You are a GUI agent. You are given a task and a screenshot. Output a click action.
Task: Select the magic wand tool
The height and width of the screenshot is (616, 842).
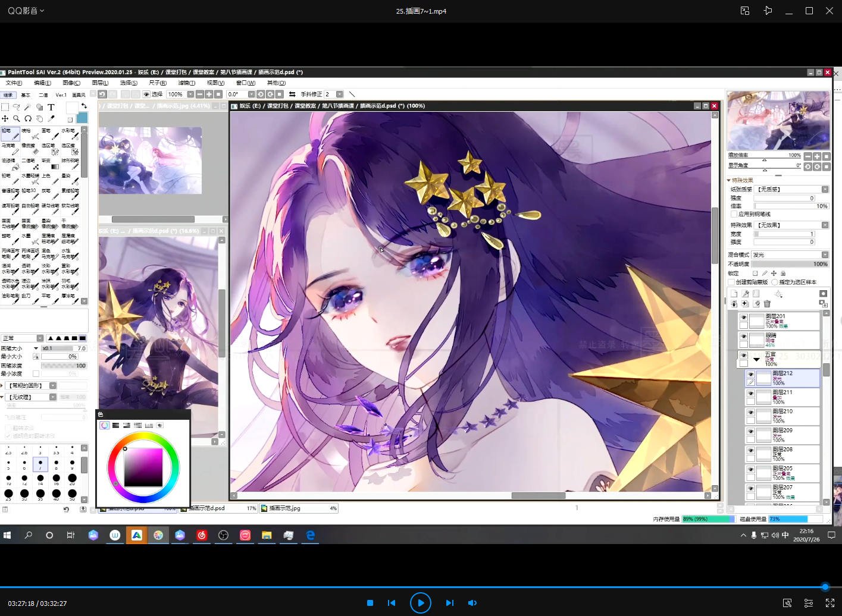click(28, 107)
